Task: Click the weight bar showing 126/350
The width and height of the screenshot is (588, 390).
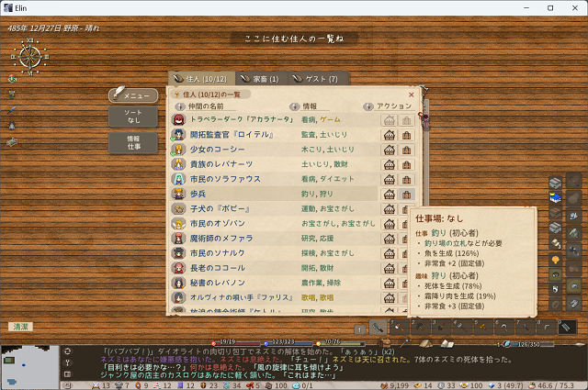Action: [528, 344]
